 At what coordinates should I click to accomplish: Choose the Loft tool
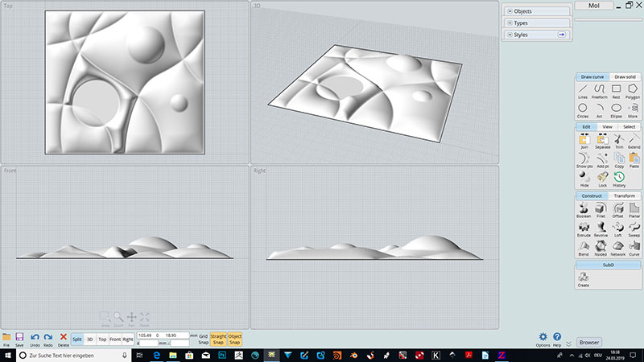(617, 229)
